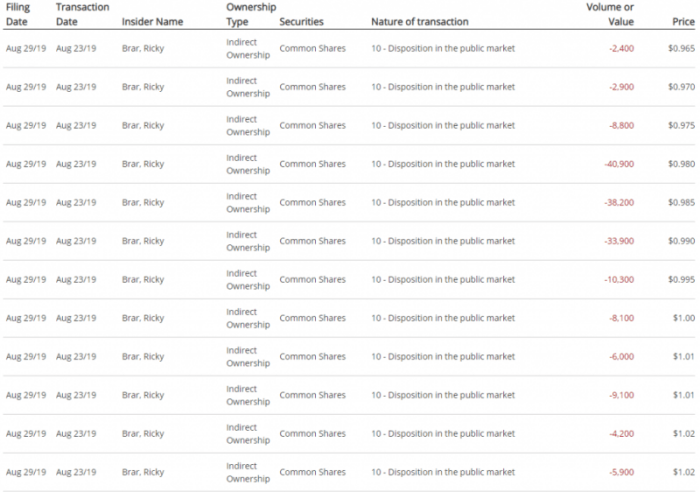
Task: Select the row with -40,900 volume
Action: coord(349,164)
